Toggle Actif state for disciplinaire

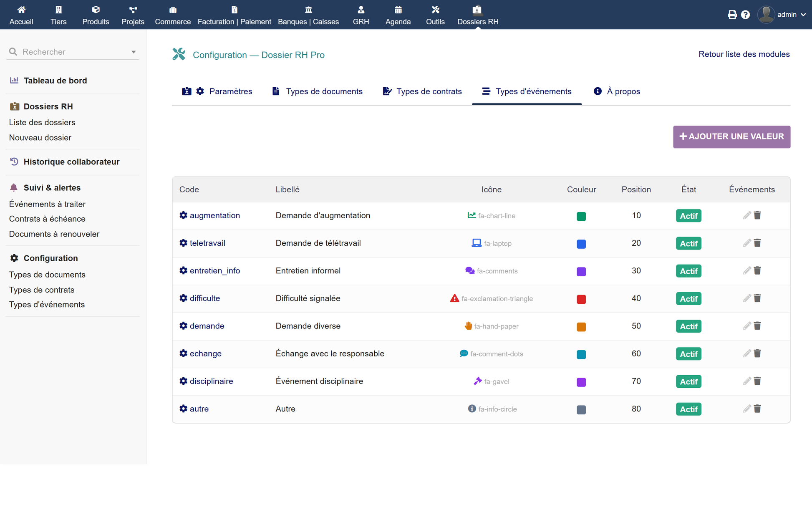point(688,381)
